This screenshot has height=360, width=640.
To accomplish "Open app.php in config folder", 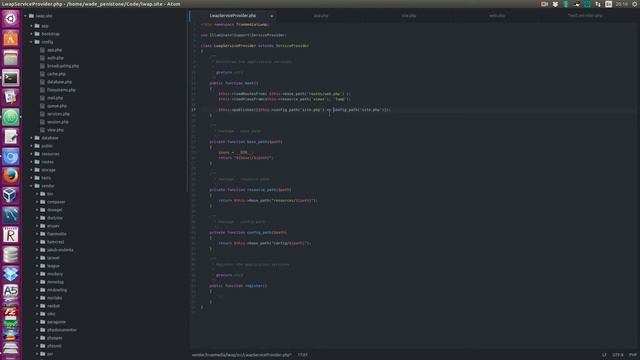I will (54, 50).
